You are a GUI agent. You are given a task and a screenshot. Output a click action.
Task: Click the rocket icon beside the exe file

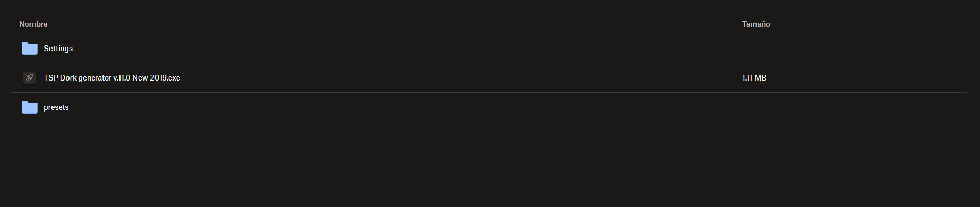(x=29, y=78)
